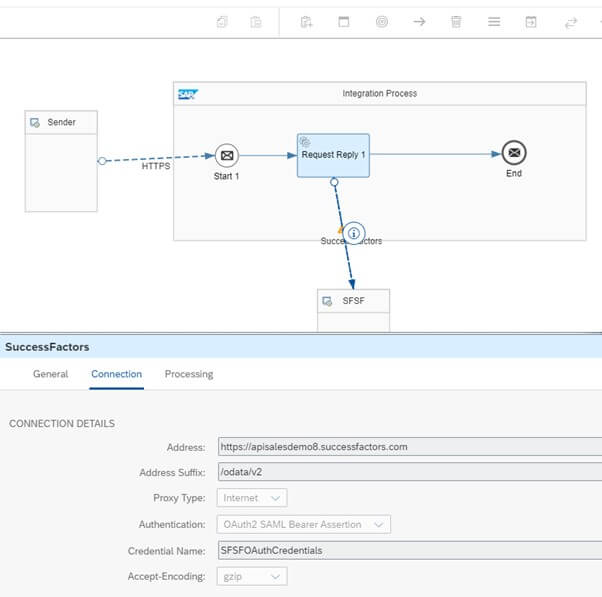Open the Processing tab

pos(189,374)
